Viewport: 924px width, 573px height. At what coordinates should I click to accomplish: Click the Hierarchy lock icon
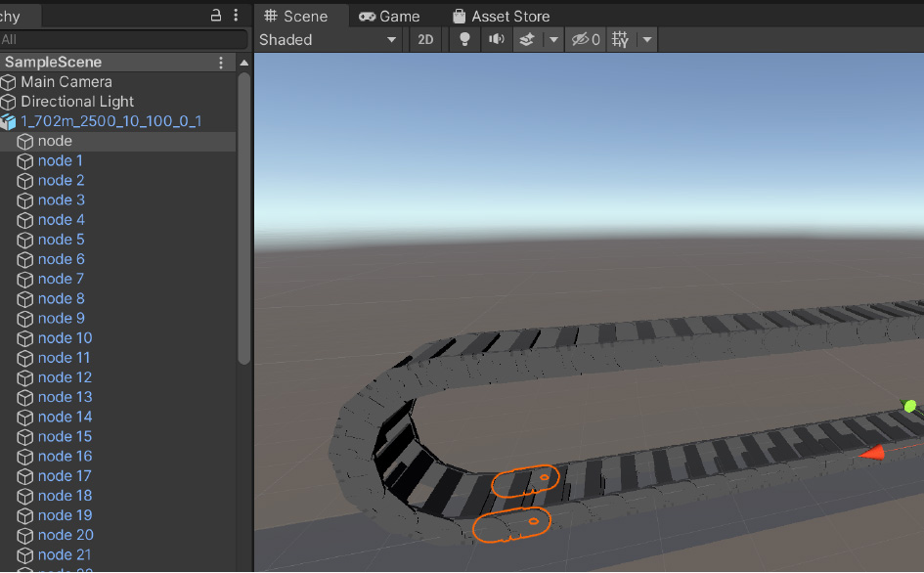point(216,16)
